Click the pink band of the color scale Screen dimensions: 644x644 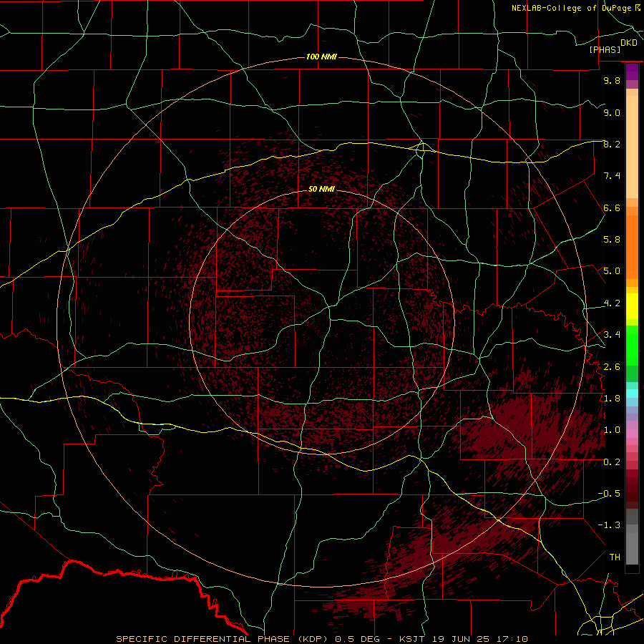pos(632,434)
